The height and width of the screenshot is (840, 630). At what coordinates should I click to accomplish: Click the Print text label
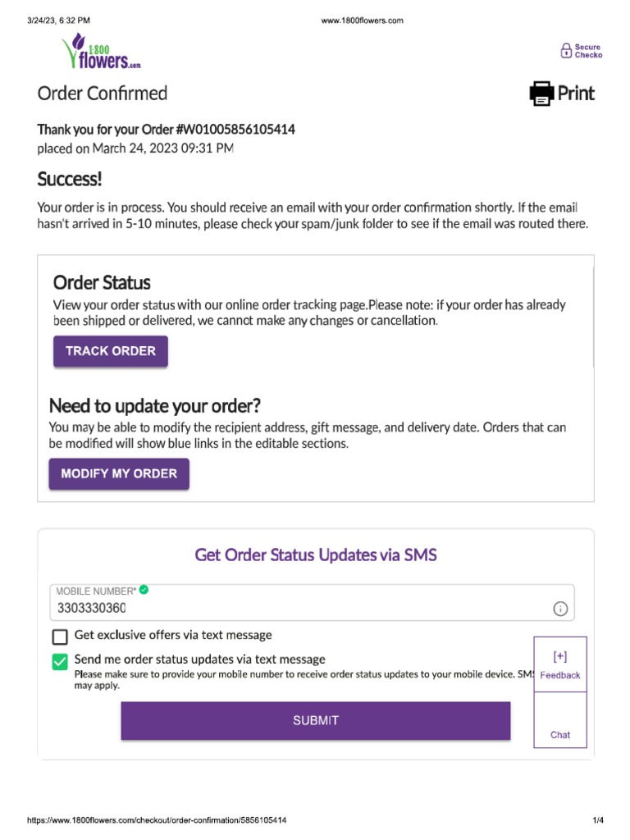(576, 94)
